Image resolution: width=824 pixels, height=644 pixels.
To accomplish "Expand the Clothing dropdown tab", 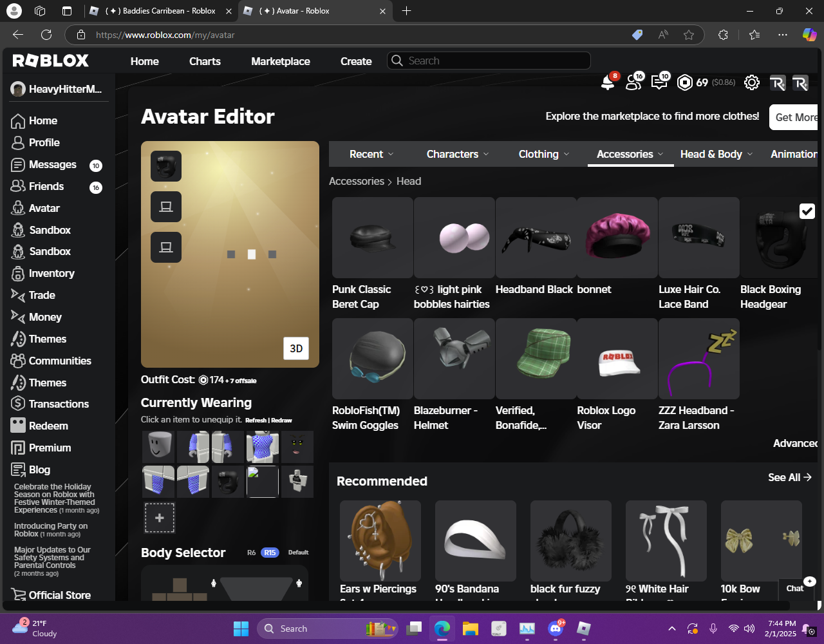I will [x=544, y=154].
